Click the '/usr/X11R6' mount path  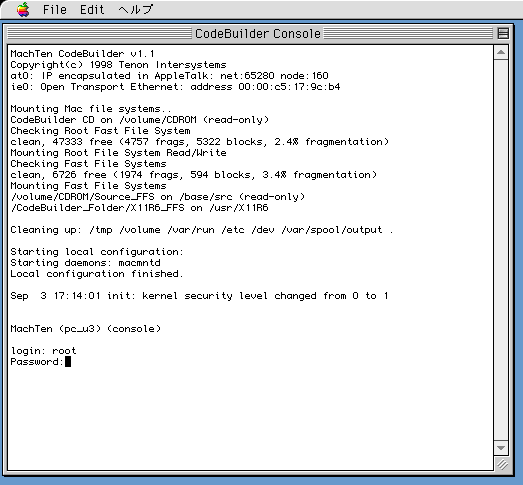tap(239, 208)
